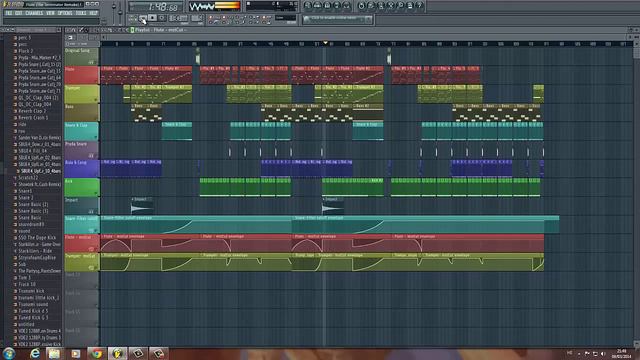Open the mixer shortcut icon

tap(347, 5)
